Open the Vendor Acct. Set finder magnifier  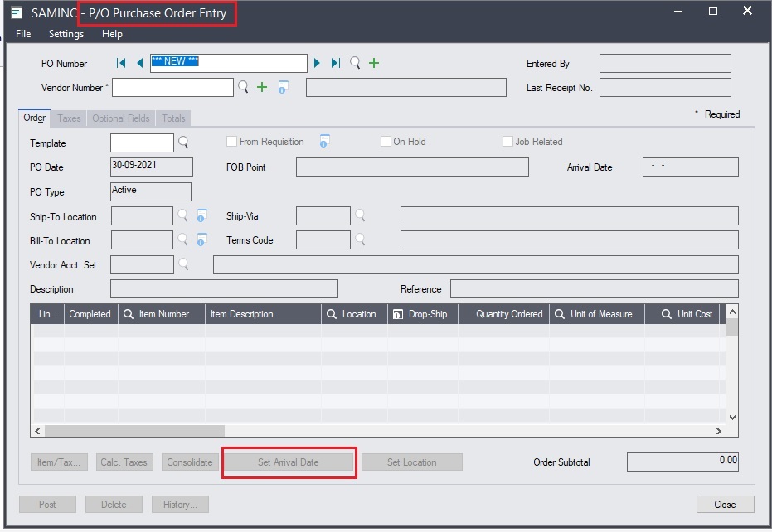tap(183, 264)
